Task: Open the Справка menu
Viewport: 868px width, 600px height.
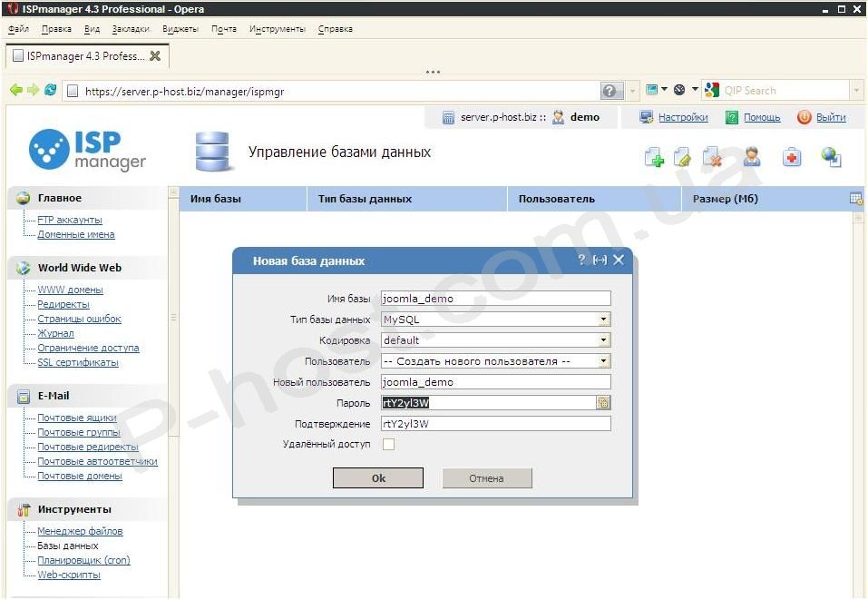Action: [336, 29]
